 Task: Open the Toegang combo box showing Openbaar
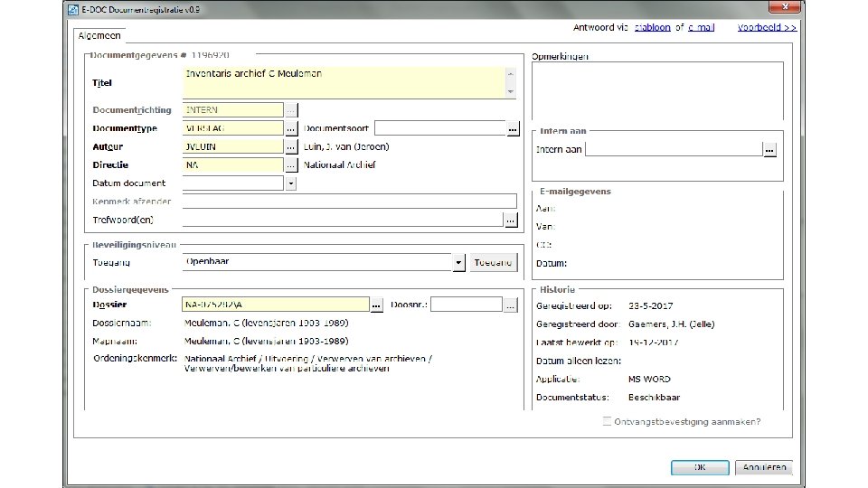(324, 262)
